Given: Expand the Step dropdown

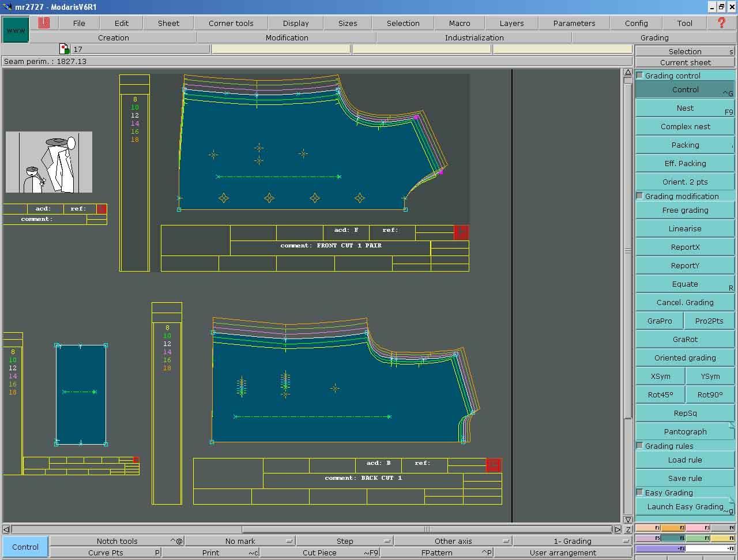Looking at the screenshot, I should coord(387,541).
